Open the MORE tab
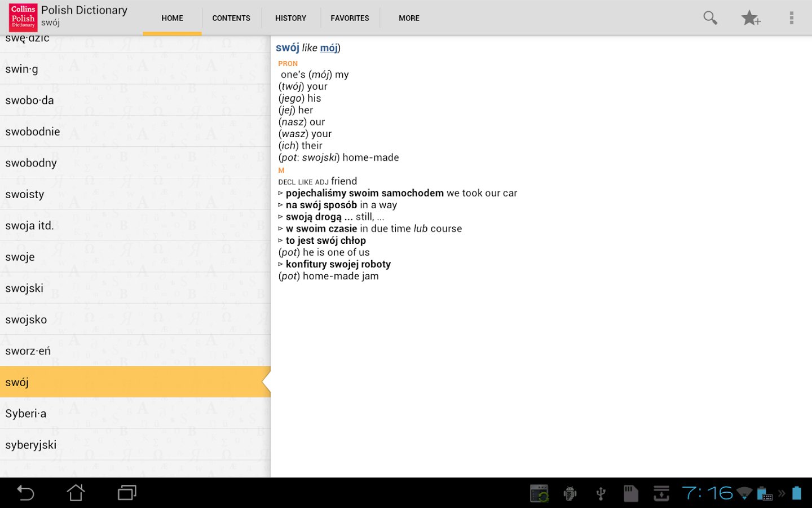This screenshot has width=812, height=508. [409, 18]
